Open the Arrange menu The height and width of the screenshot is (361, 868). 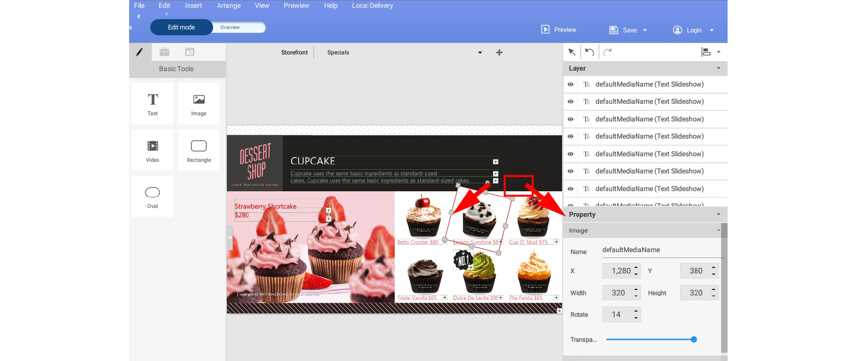(x=229, y=6)
